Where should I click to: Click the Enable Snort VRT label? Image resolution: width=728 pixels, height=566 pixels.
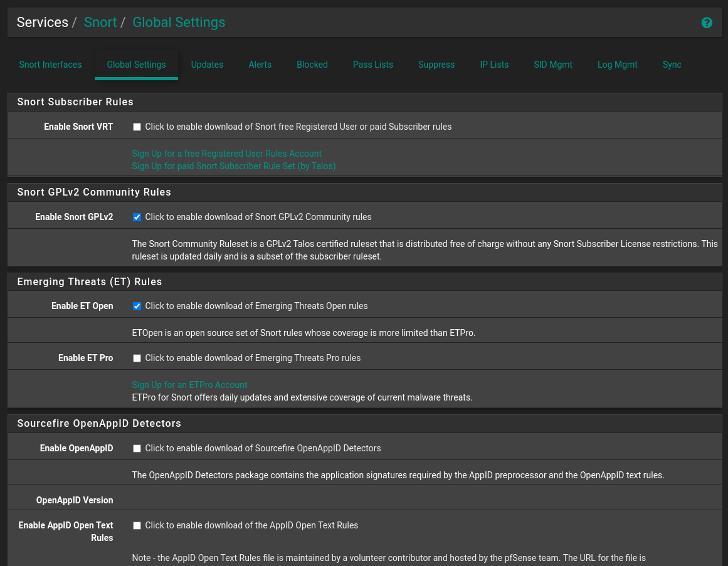coord(78,127)
